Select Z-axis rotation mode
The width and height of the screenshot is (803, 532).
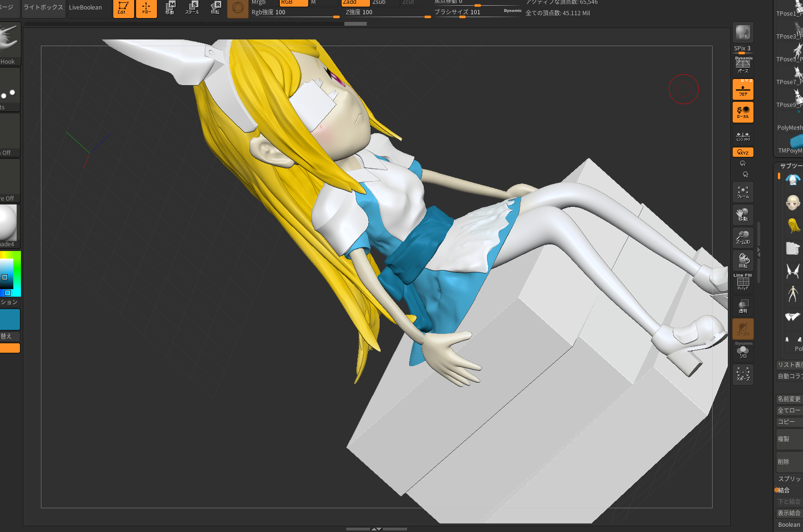745,174
